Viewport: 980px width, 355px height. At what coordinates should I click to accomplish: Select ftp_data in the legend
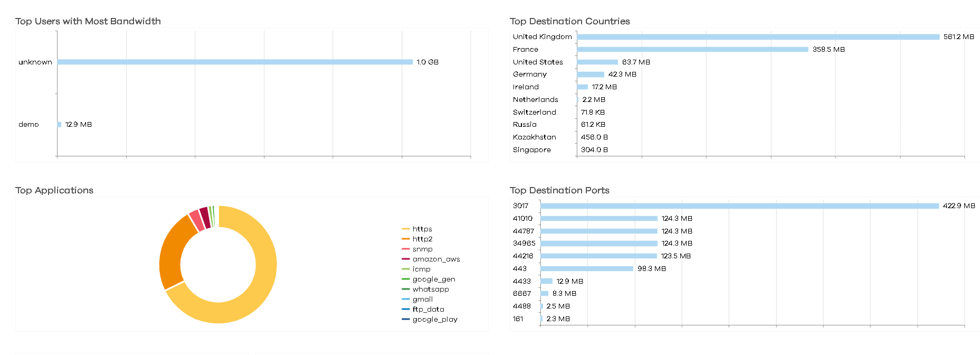click(x=428, y=309)
